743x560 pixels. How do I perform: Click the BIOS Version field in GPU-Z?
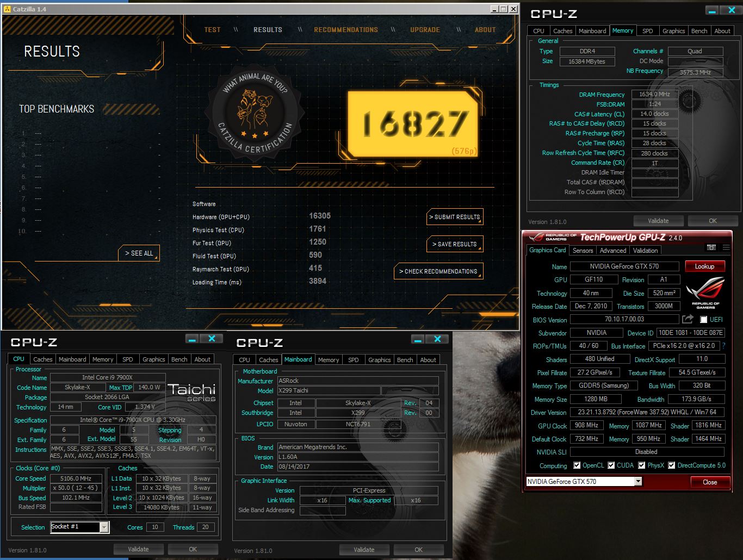coord(624,319)
